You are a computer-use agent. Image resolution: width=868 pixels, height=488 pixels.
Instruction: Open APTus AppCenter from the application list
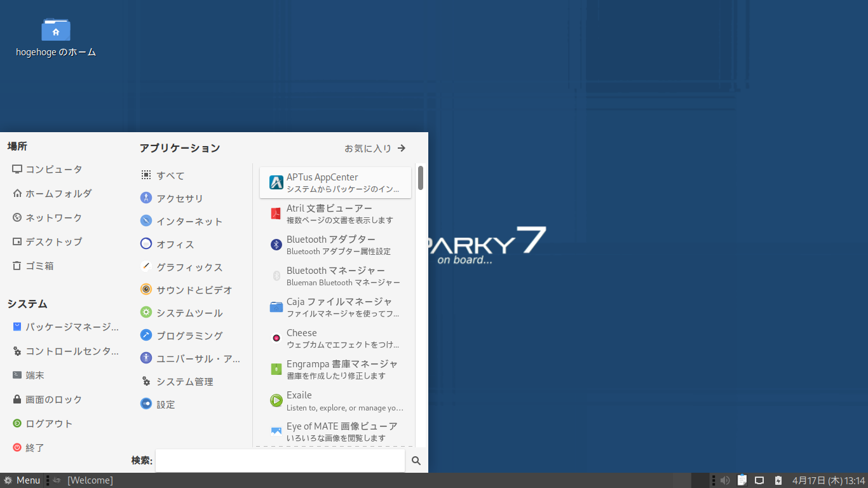tap(336, 182)
